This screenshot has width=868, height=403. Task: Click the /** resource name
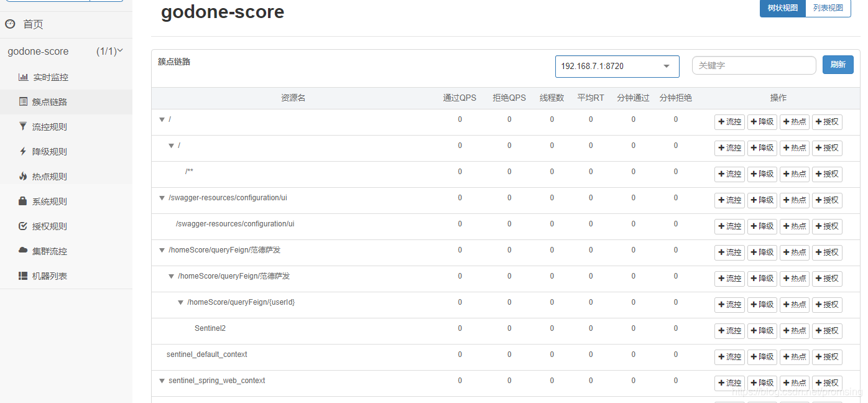[x=189, y=172]
